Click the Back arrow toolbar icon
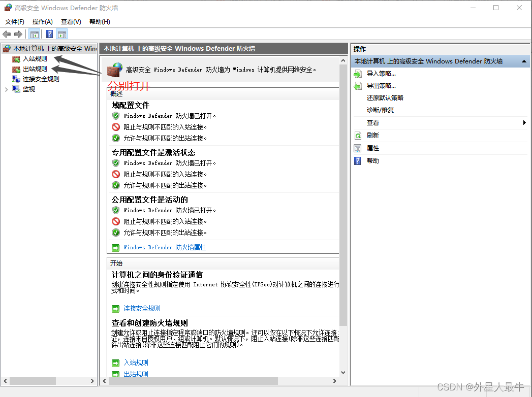This screenshot has width=532, height=397. point(7,34)
